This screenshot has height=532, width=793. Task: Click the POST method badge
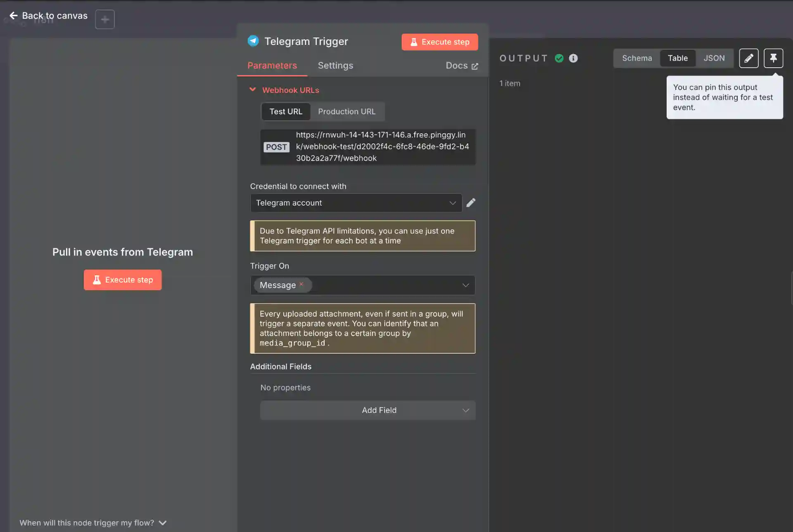click(x=276, y=147)
